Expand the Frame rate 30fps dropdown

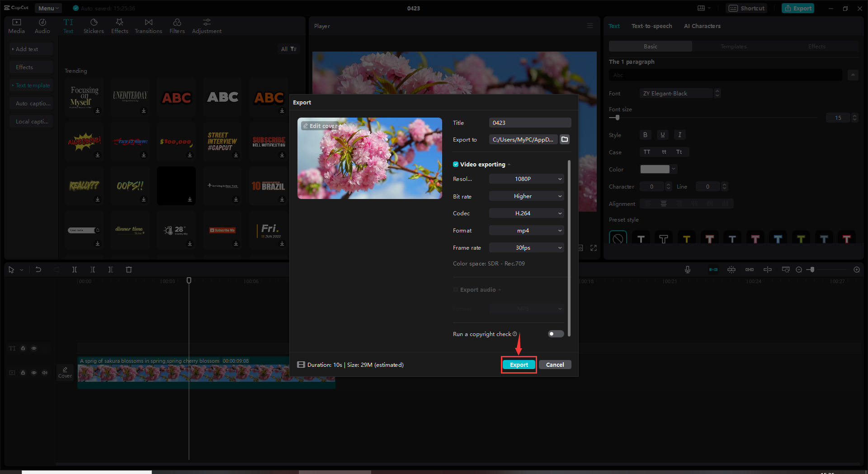coord(526,247)
